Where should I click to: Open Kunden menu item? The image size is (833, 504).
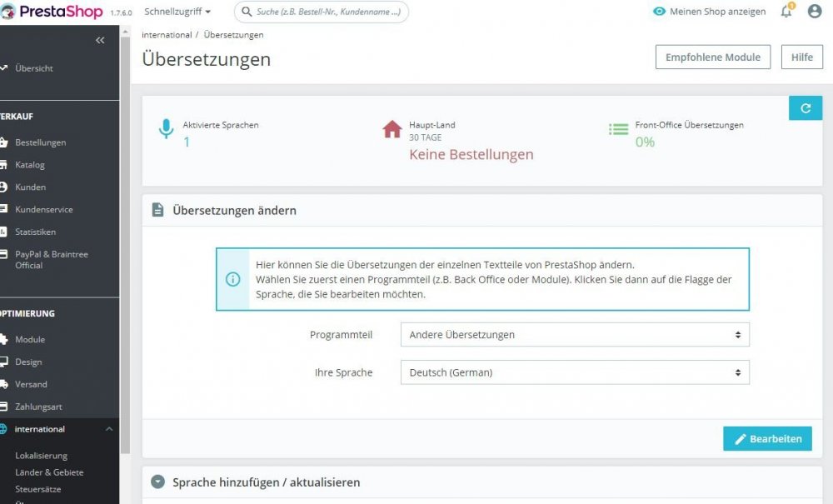(30, 187)
